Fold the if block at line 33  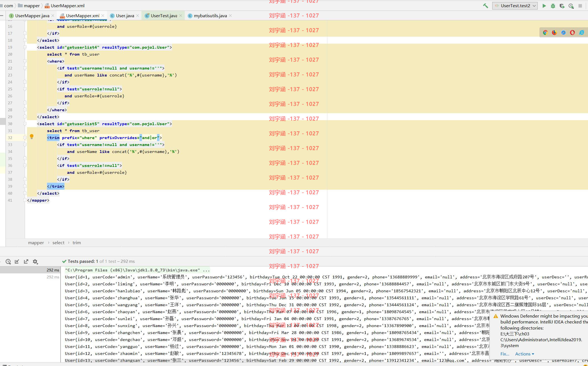click(25, 145)
